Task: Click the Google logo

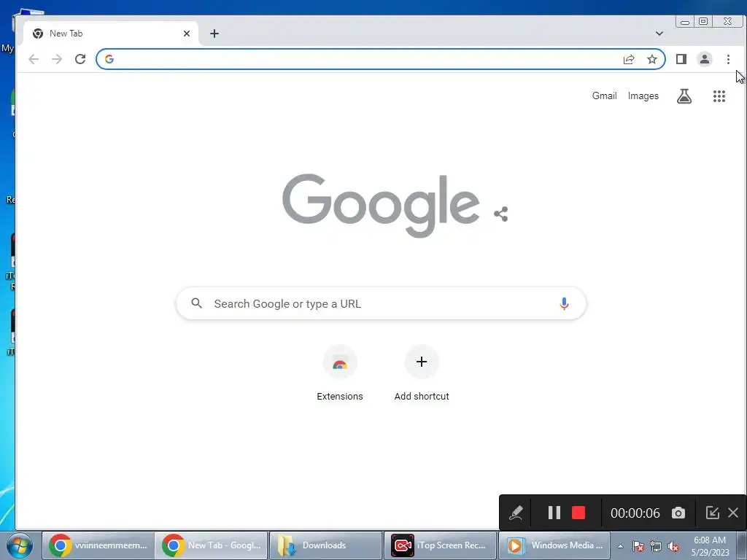Action: pos(381,205)
